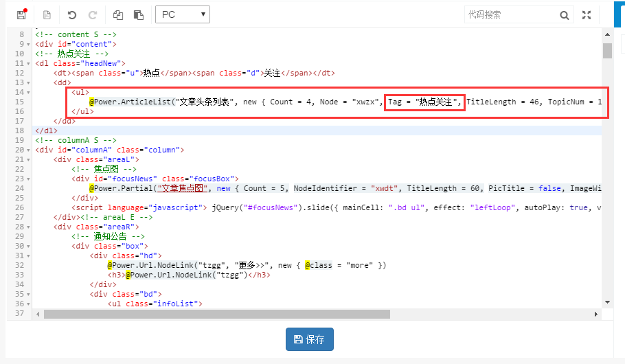625x364 pixels.
Task: Click the paste clipboard icon
Action: (139, 14)
